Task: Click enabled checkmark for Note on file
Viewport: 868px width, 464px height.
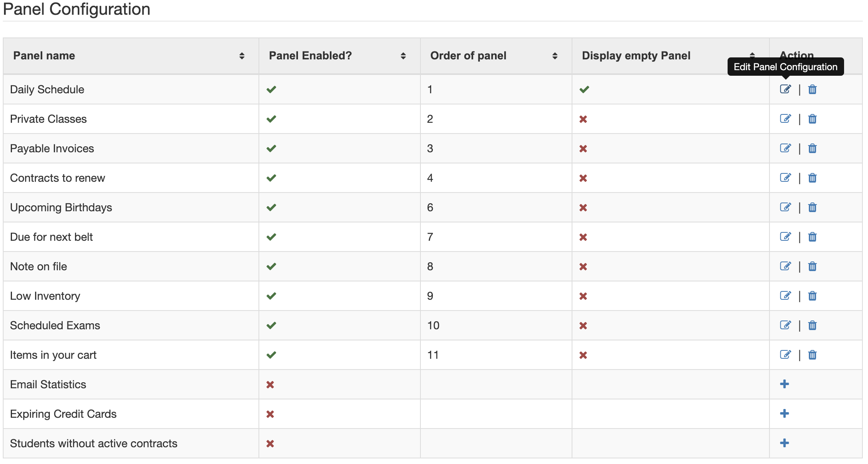Action: click(271, 266)
